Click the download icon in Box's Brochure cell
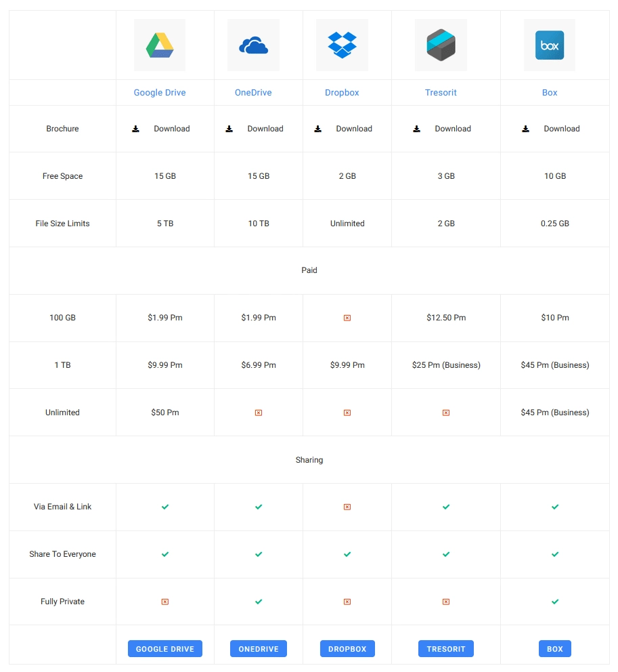 click(x=526, y=128)
